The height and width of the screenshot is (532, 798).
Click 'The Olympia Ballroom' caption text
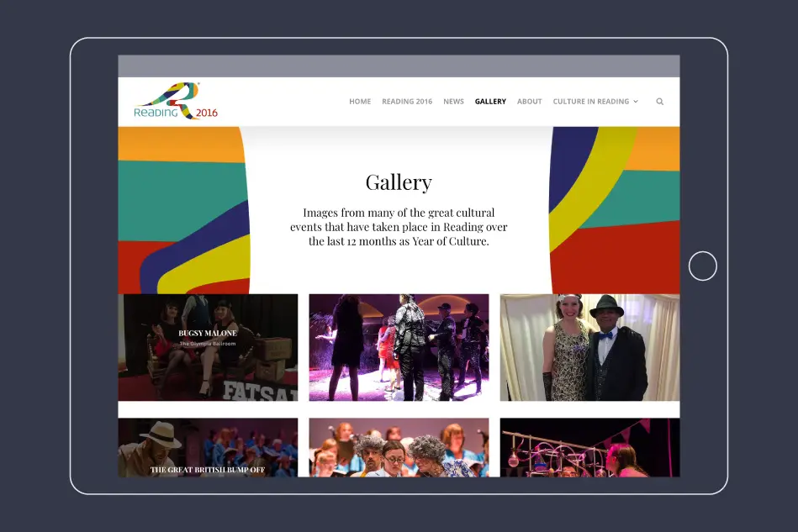(x=208, y=344)
